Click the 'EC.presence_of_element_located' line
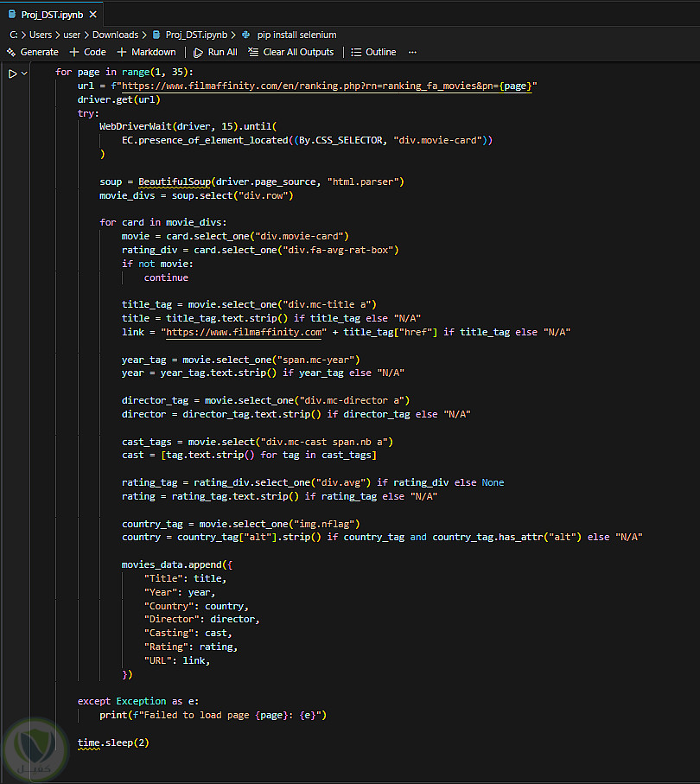This screenshot has width=700, height=784. tap(307, 141)
